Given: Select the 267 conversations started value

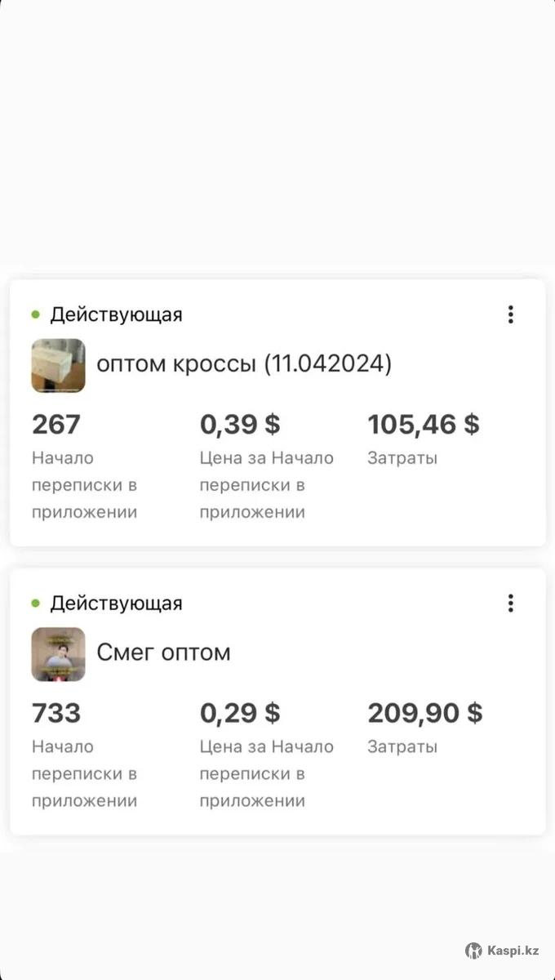Looking at the screenshot, I should click(x=56, y=425).
